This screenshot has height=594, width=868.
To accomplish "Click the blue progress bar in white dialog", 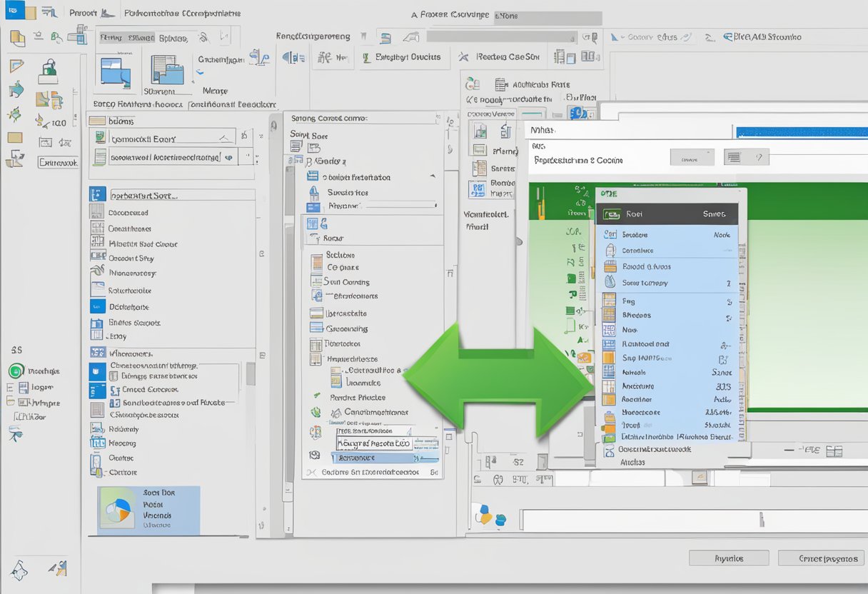I will (801, 132).
